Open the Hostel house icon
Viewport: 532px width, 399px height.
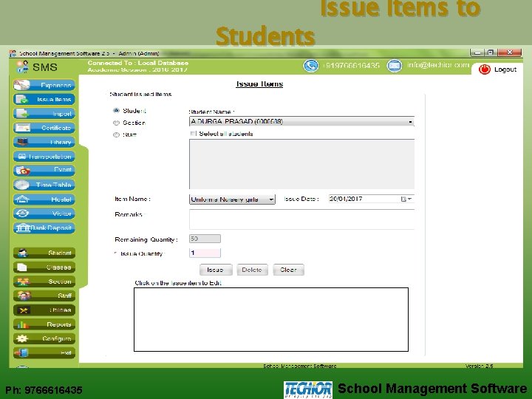click(22, 199)
